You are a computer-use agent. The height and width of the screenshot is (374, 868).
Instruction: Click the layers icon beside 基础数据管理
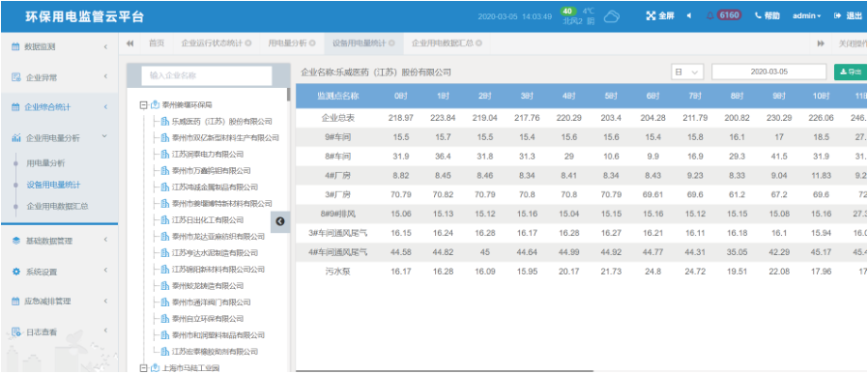click(x=15, y=241)
